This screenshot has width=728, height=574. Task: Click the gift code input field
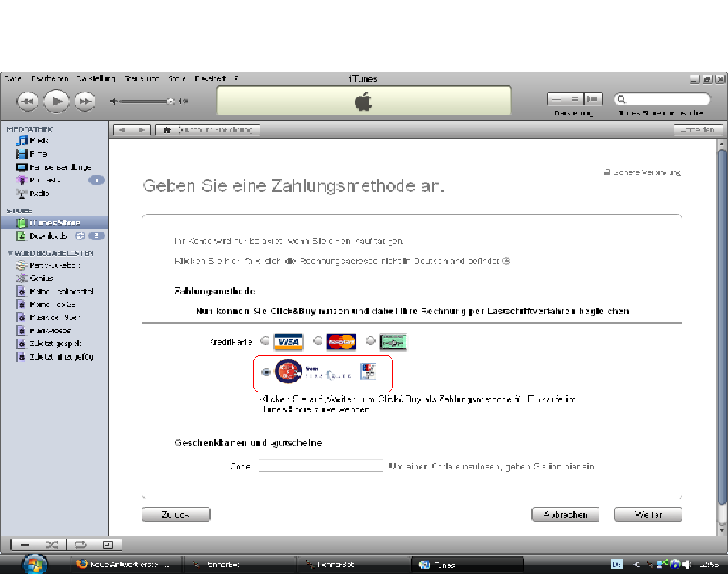pyautogui.click(x=321, y=466)
